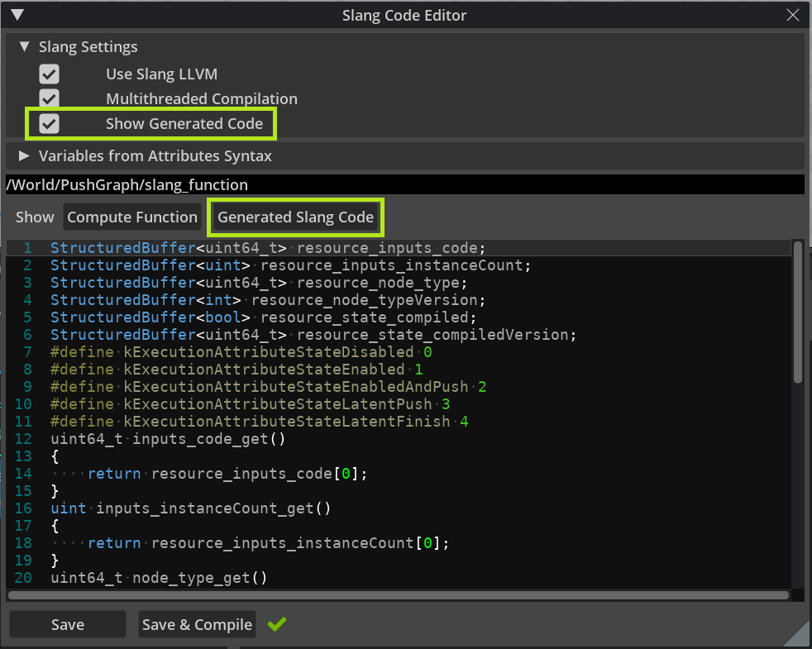Viewport: 812px width, 649px height.
Task: Uncheck Show Generated Code option
Action: (50, 124)
